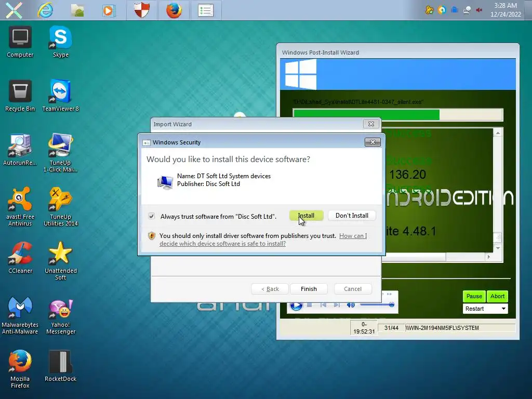Click the 0-19:52:31 timer field
Viewport: 532px width, 399px height.
364,328
